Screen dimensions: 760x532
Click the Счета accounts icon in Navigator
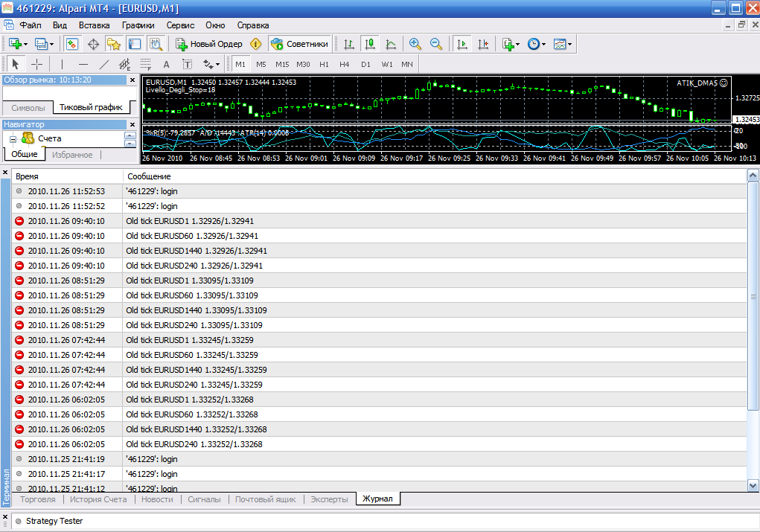(x=28, y=138)
